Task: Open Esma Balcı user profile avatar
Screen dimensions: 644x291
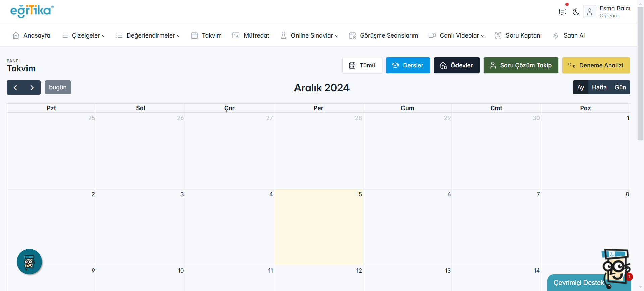Action: (x=589, y=12)
